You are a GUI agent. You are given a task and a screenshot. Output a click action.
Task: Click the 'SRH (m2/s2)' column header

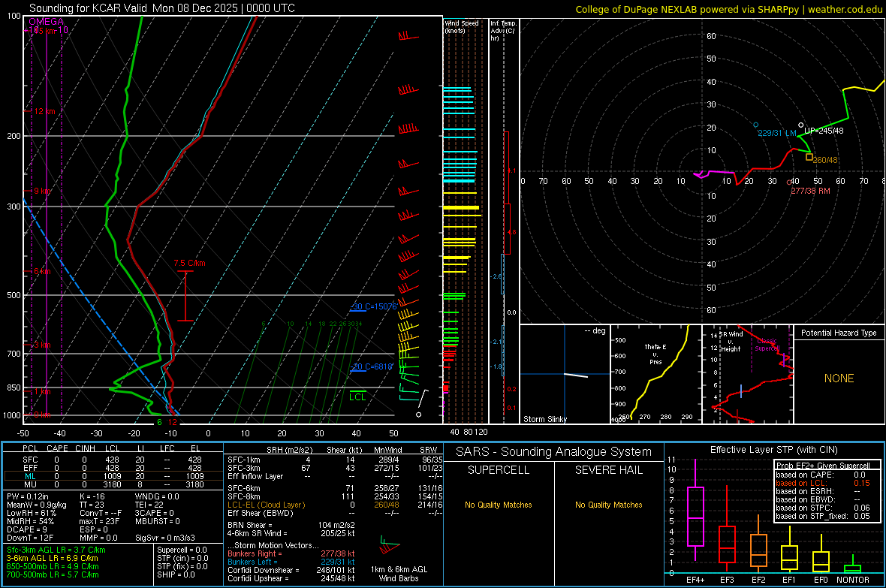pyautogui.click(x=289, y=450)
